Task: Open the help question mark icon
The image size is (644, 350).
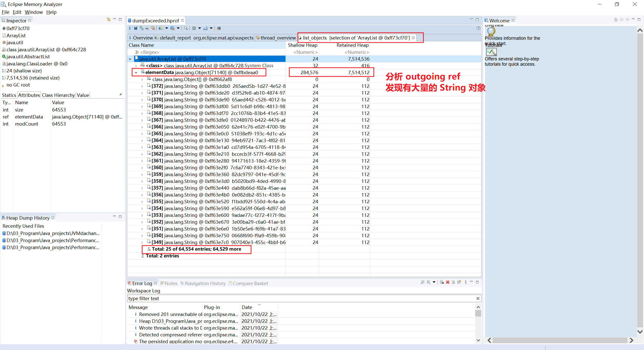Action: point(478,28)
